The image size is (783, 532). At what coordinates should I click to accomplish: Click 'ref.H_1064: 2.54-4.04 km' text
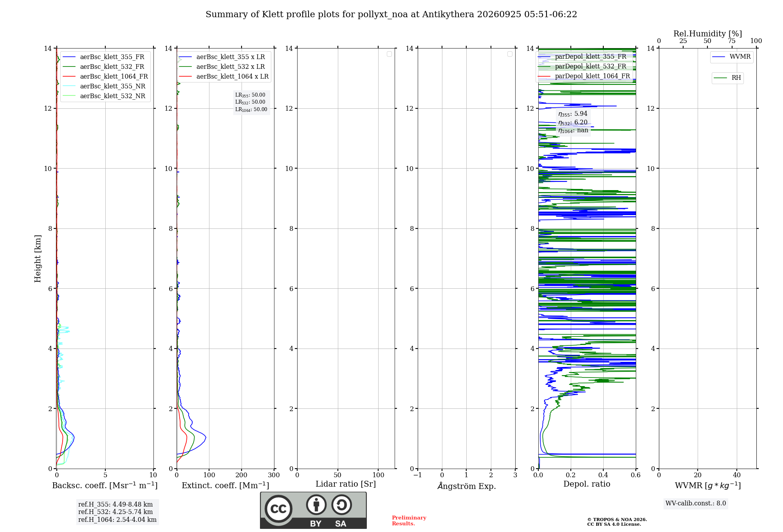pos(117,520)
